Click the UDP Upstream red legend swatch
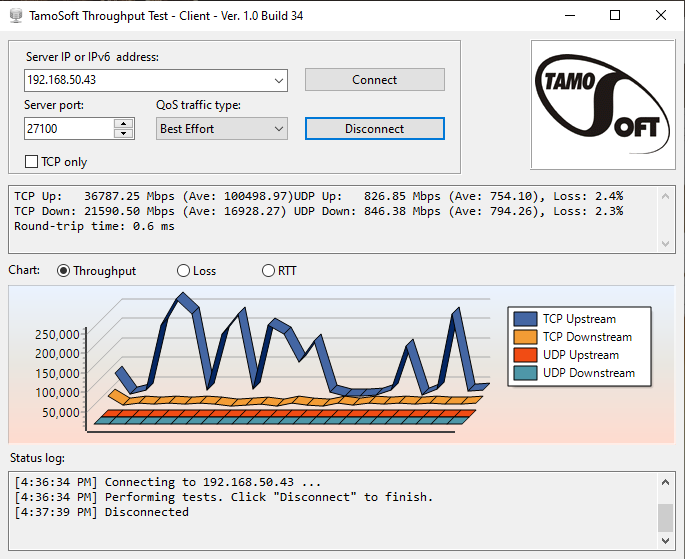Screen dimensions: 685x559 (525, 355)
